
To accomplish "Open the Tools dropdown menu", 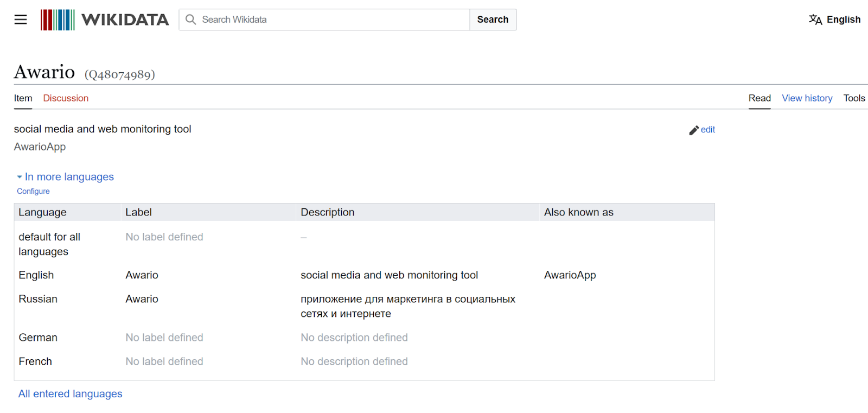I will (x=854, y=98).
